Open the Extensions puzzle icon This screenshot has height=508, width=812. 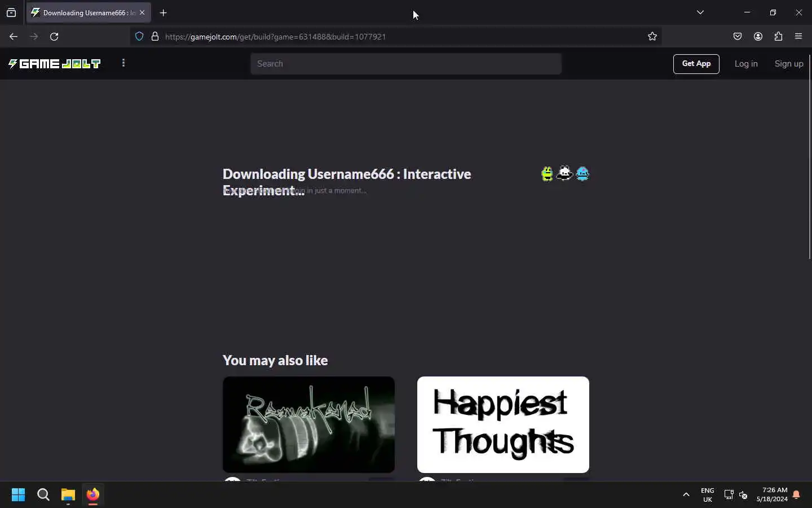(778, 37)
